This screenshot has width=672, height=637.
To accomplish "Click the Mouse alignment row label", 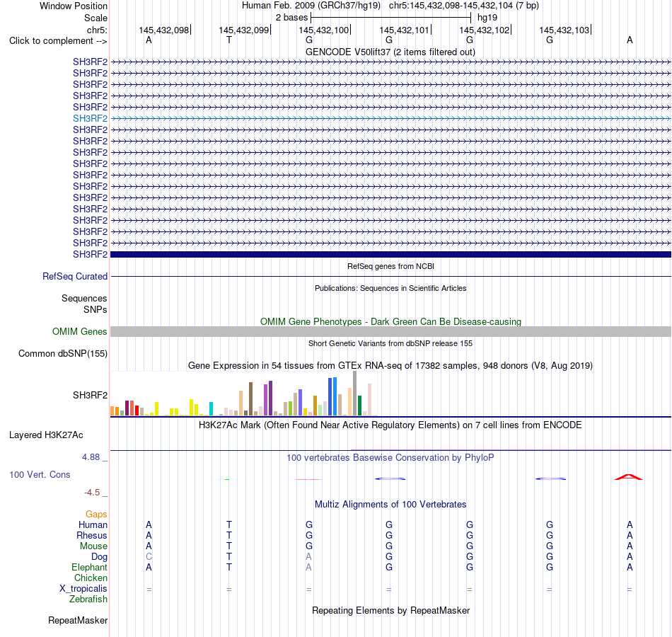I will coord(93,546).
